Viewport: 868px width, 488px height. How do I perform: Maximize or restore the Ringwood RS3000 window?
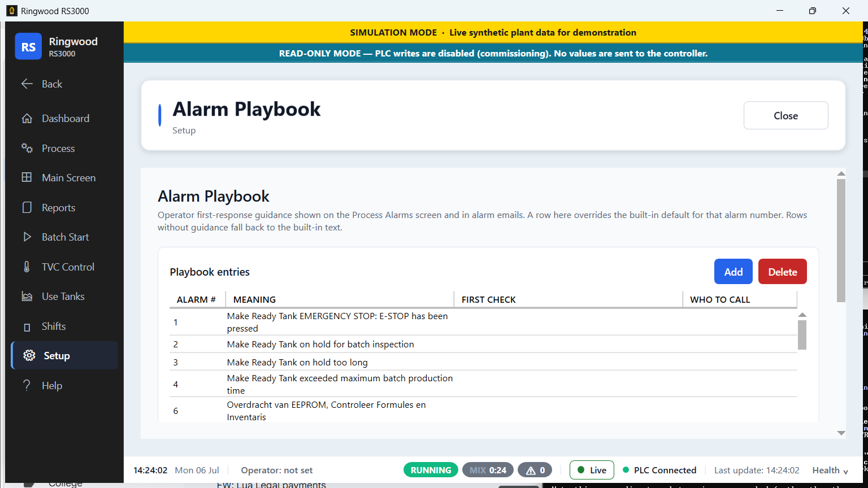click(812, 11)
